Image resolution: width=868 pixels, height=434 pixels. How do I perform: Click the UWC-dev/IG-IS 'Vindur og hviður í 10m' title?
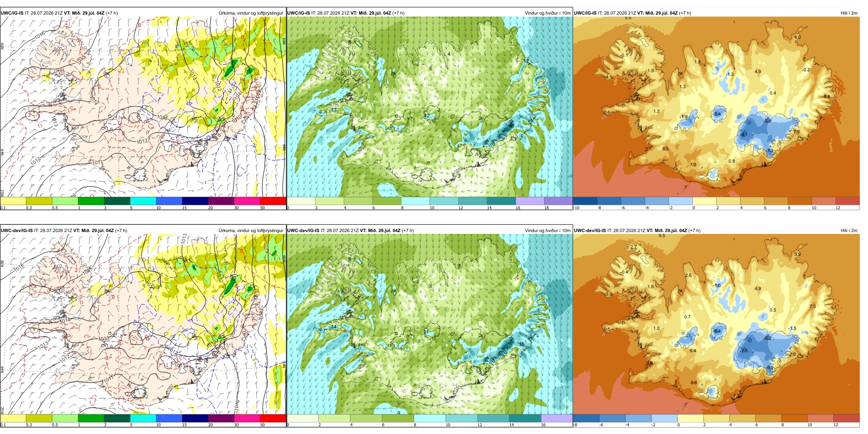(548, 230)
